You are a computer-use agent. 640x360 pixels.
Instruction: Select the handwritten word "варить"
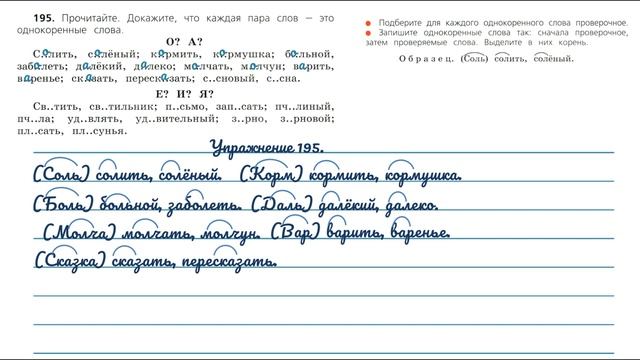355,234
